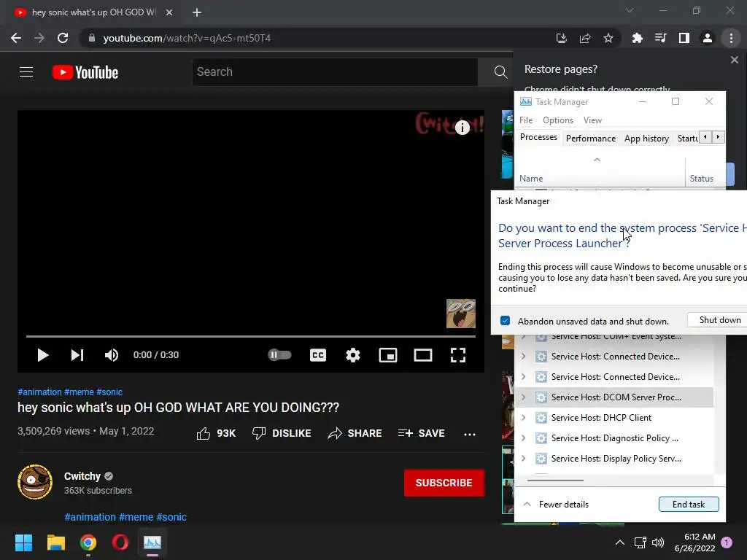Viewport: 747px width, 560px height.
Task: Open the three-dot more actions menu under the video
Action: coord(470,435)
